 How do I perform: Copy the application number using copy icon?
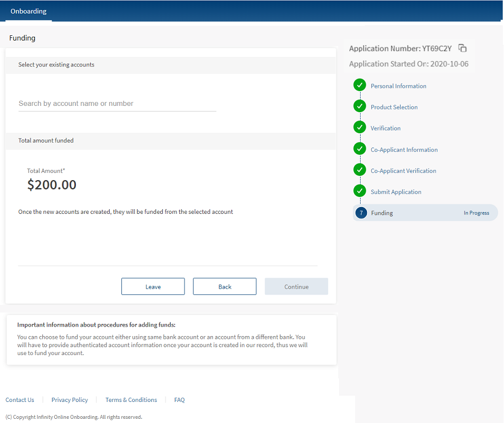pos(462,48)
